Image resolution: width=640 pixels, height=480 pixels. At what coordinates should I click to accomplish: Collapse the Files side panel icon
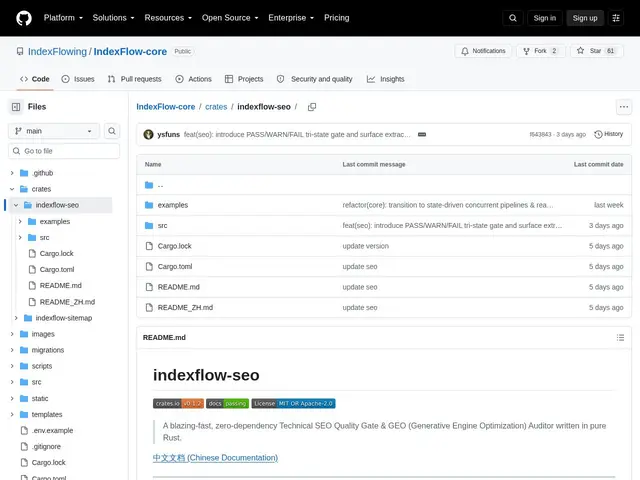16,107
